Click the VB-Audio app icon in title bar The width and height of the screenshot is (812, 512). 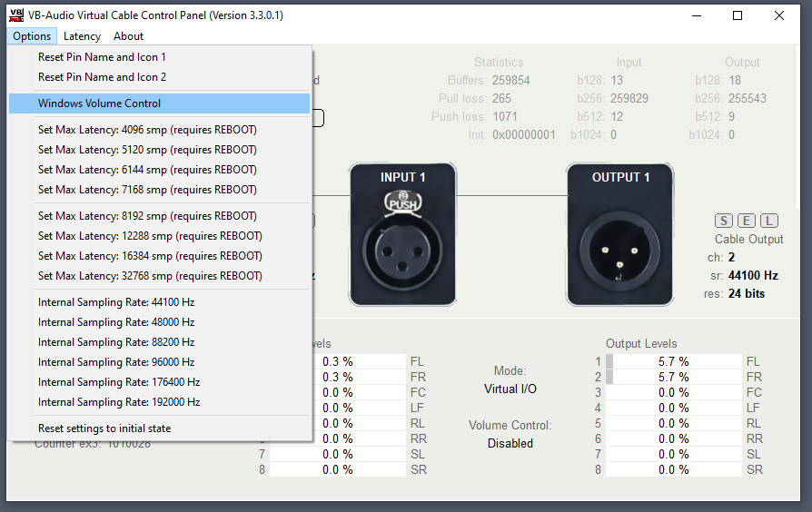[16, 15]
